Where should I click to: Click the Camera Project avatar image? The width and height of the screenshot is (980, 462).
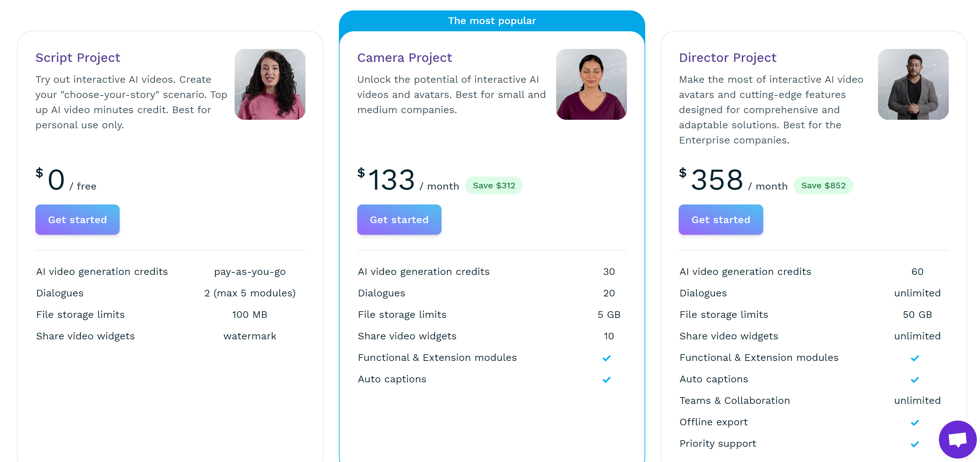pyautogui.click(x=591, y=84)
